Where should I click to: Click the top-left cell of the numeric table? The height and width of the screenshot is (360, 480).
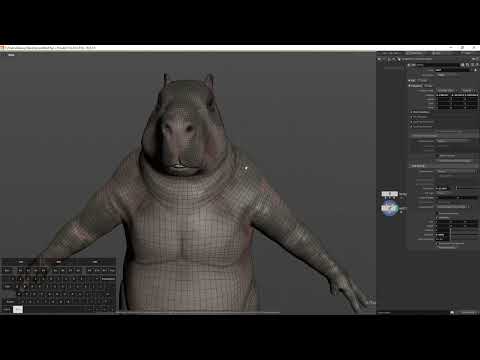(443, 95)
